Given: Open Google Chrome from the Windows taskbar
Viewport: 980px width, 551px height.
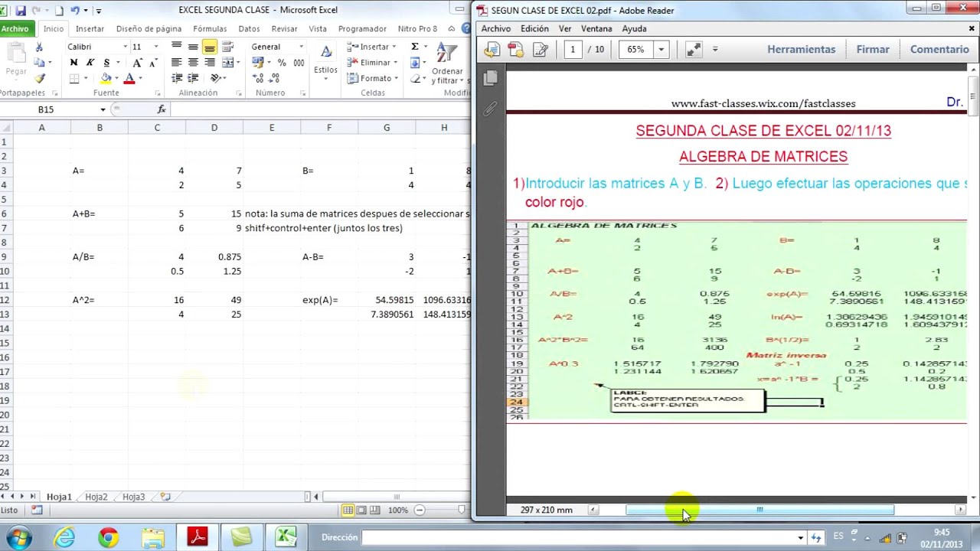Looking at the screenshot, I should [x=108, y=538].
